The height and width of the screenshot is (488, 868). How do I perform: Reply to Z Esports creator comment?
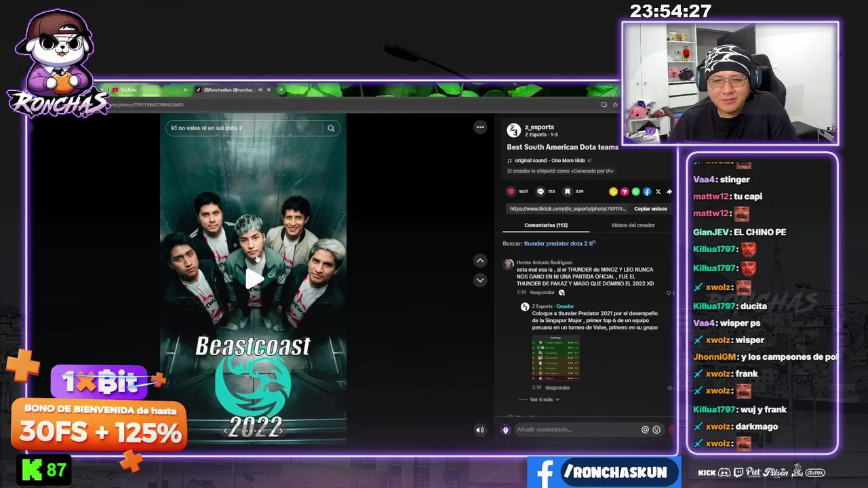557,388
